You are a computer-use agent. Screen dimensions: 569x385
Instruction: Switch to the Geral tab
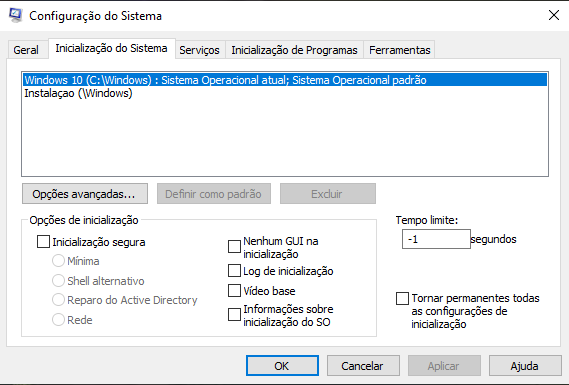(26, 50)
